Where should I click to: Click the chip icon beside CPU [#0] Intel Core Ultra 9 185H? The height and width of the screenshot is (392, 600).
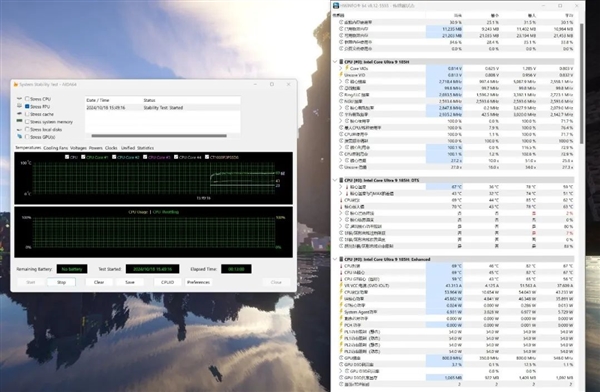(x=341, y=62)
